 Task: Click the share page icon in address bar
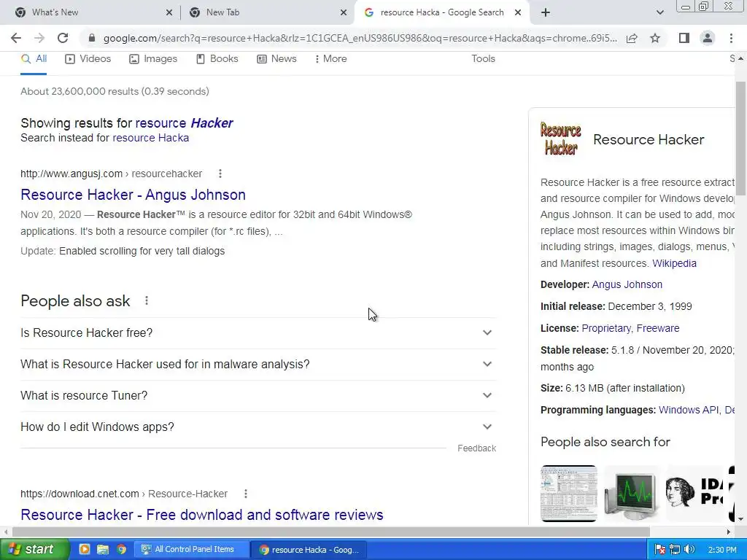(x=632, y=38)
